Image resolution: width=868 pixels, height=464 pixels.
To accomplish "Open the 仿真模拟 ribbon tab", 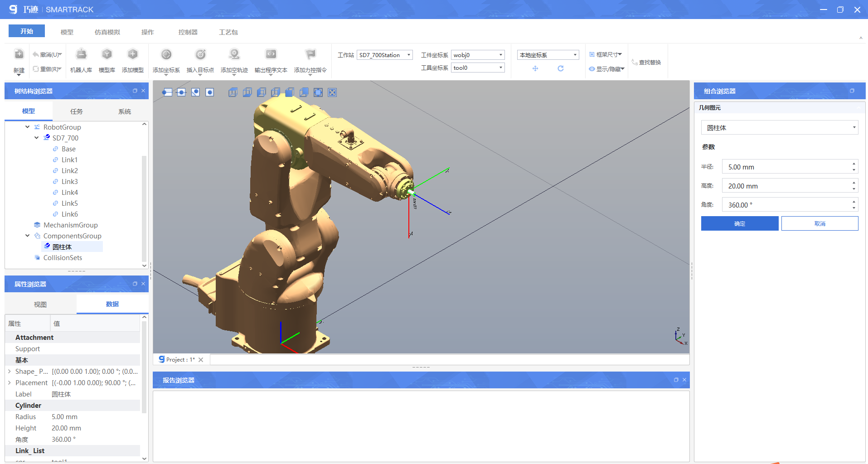I will 107,32.
